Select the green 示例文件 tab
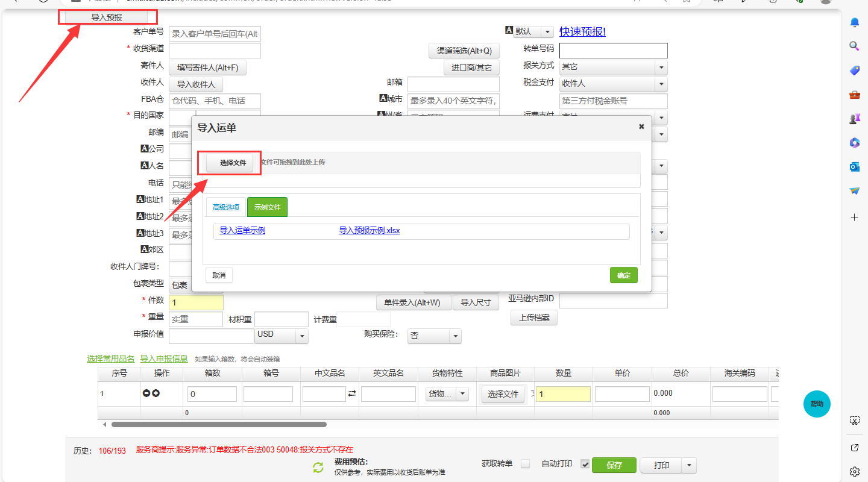The image size is (868, 482). [267, 207]
